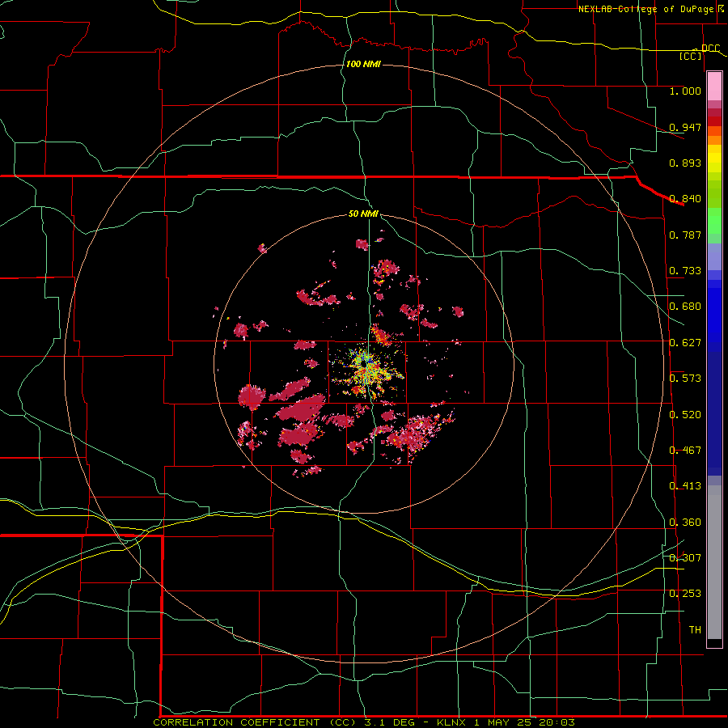728x728 pixels.
Task: Click the TH threshold label
Action: point(695,630)
